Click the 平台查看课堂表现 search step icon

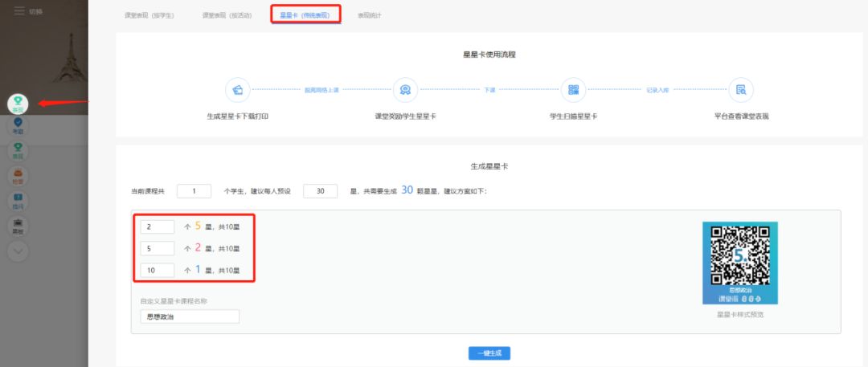(741, 90)
